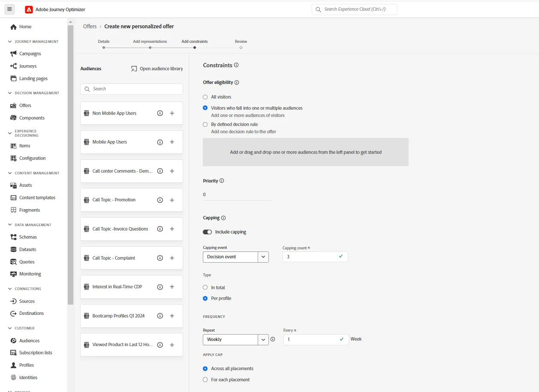Go to Campaigns in the sidebar
539x392 pixels.
[x=30, y=54]
